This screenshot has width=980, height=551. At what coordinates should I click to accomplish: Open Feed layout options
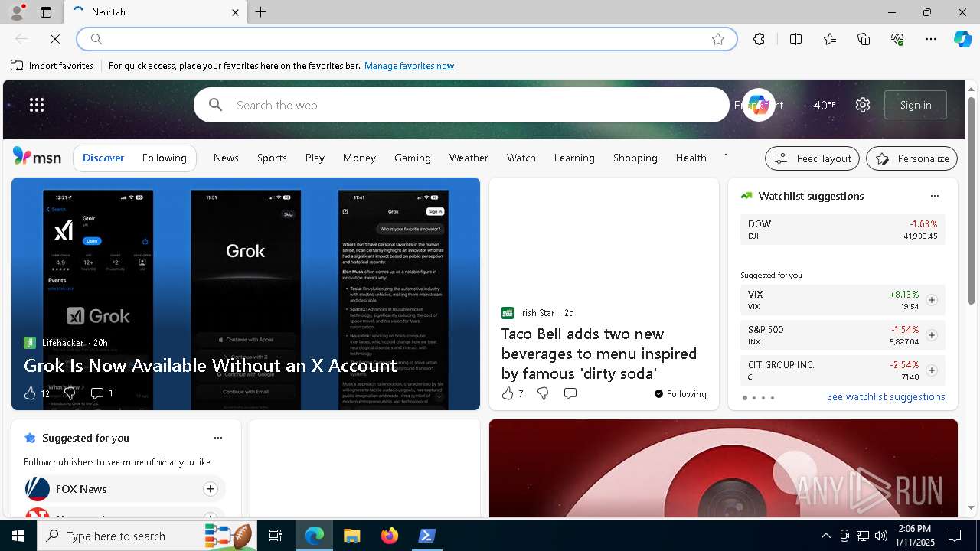click(x=812, y=158)
